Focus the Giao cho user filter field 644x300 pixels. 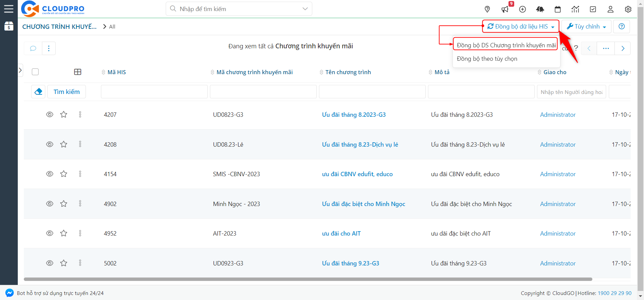[x=572, y=92]
